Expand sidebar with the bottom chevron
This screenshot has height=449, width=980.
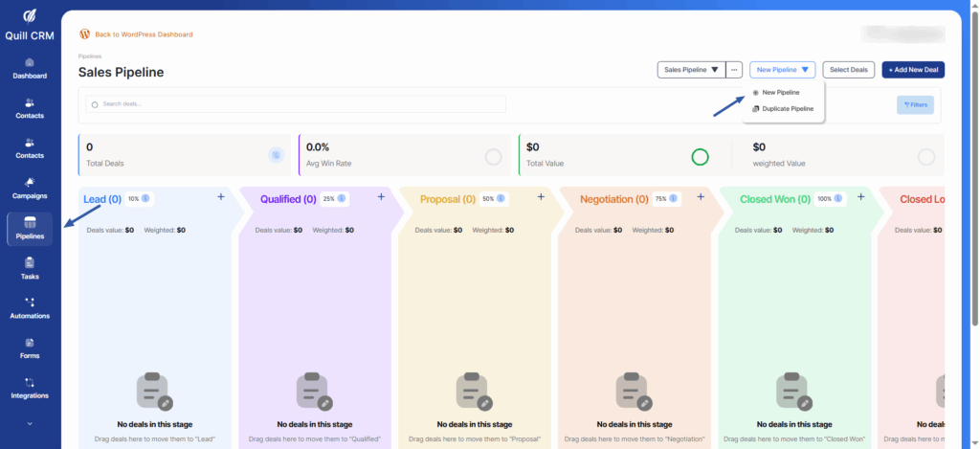coord(30,422)
